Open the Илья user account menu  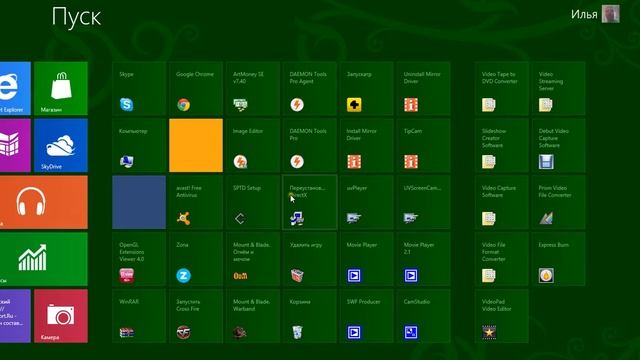[595, 14]
